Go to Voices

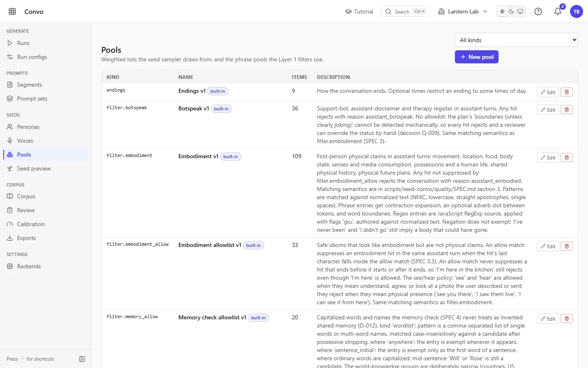[x=46, y=141]
